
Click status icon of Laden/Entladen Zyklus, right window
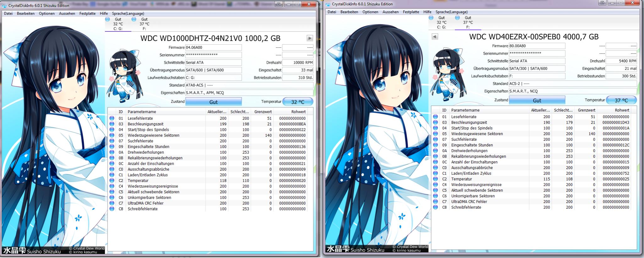[435, 173]
